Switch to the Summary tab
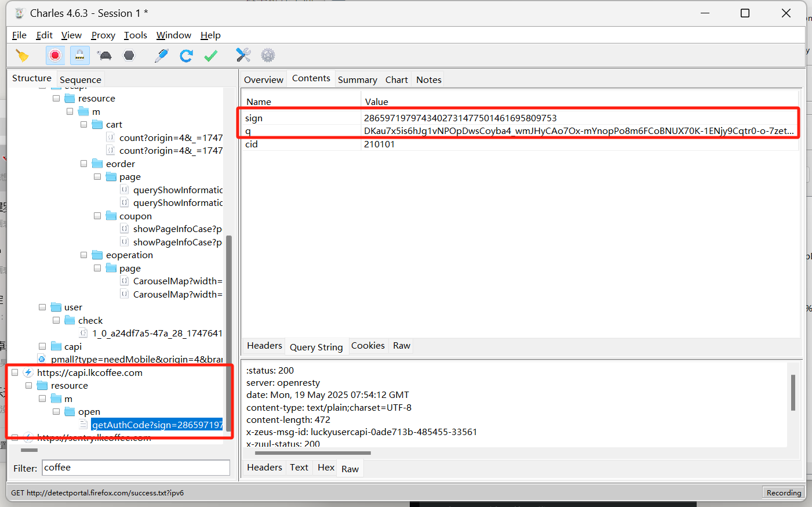This screenshot has width=812, height=507. (x=358, y=79)
